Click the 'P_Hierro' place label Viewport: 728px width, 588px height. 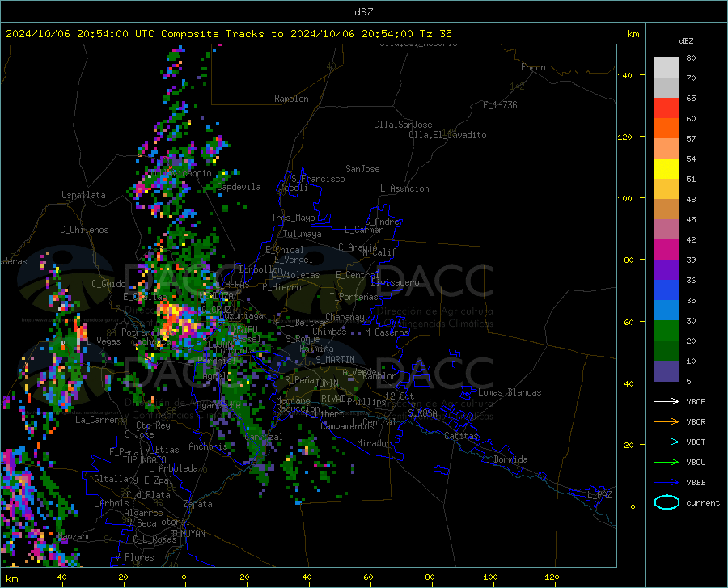pyautogui.click(x=281, y=287)
